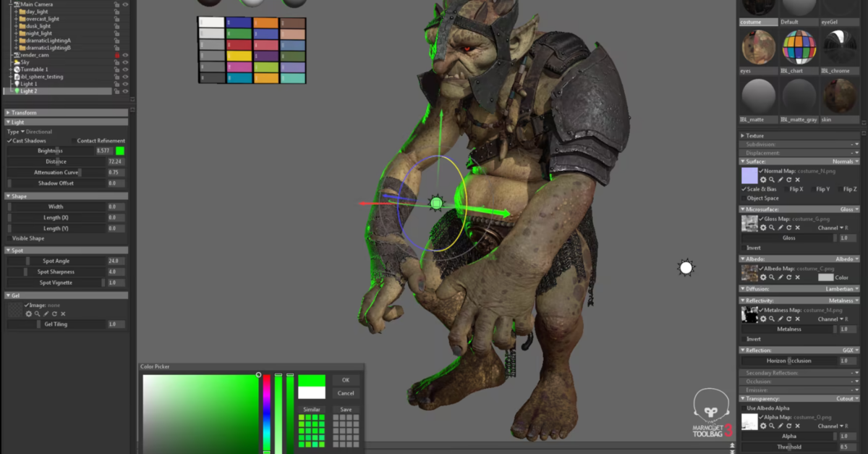The width and height of the screenshot is (868, 454).
Task: Reload the Normal Map with the refresh icon
Action: coord(788,180)
